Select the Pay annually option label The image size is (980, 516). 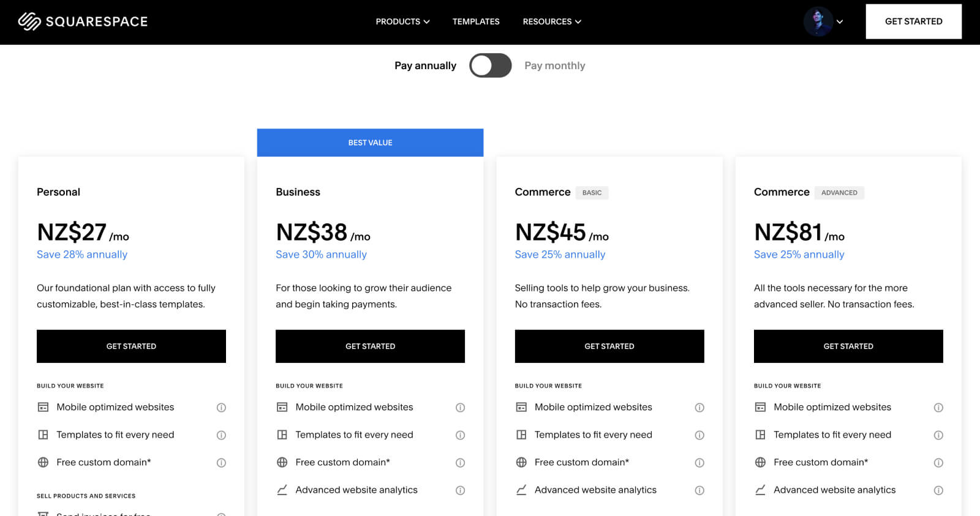pyautogui.click(x=425, y=65)
